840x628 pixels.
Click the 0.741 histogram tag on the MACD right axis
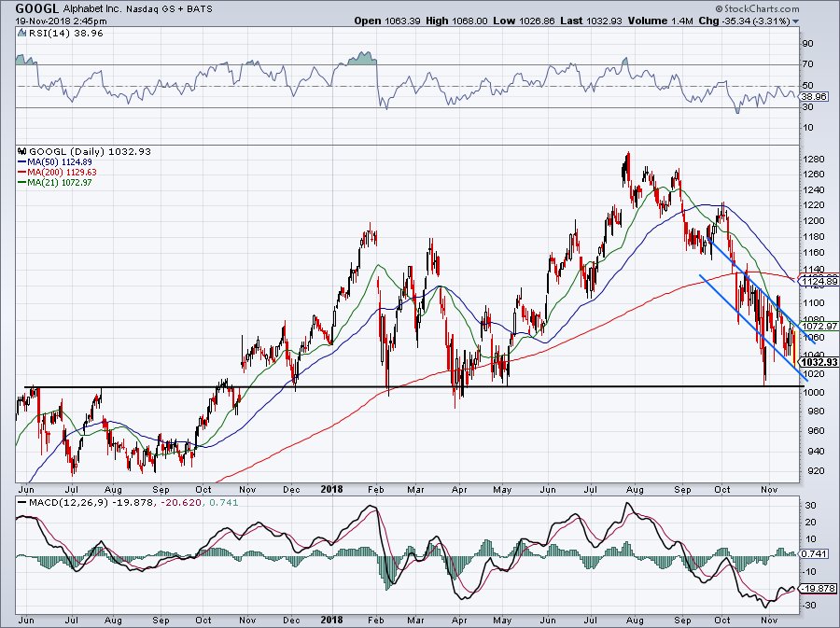coord(812,554)
